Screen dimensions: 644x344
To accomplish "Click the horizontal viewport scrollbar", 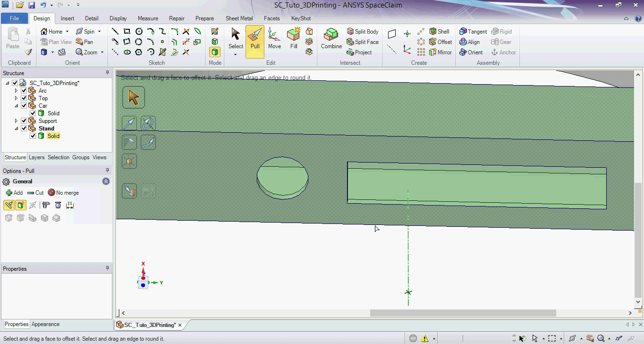I will click(463, 313).
